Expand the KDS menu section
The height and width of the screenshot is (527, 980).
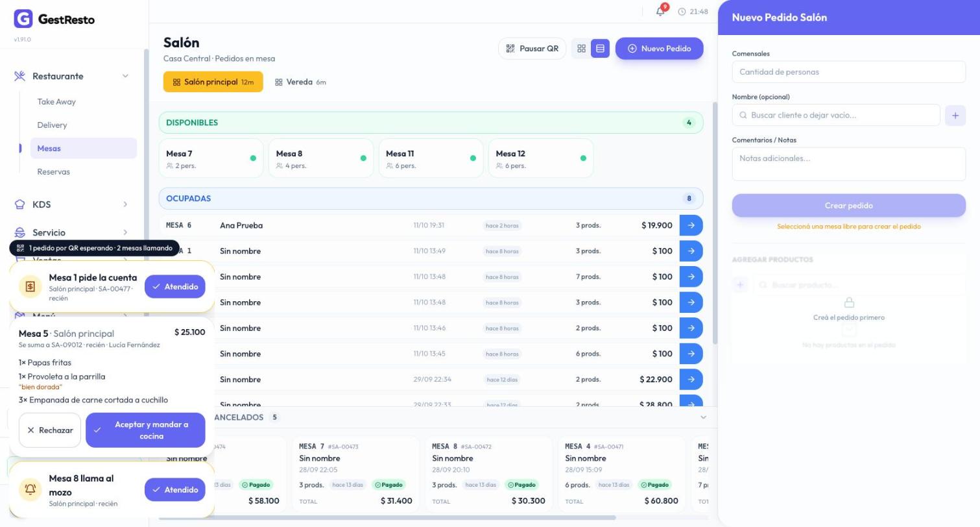coord(125,204)
